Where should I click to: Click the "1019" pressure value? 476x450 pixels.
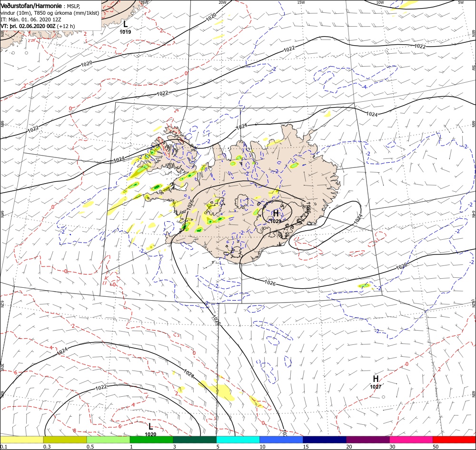(125, 32)
